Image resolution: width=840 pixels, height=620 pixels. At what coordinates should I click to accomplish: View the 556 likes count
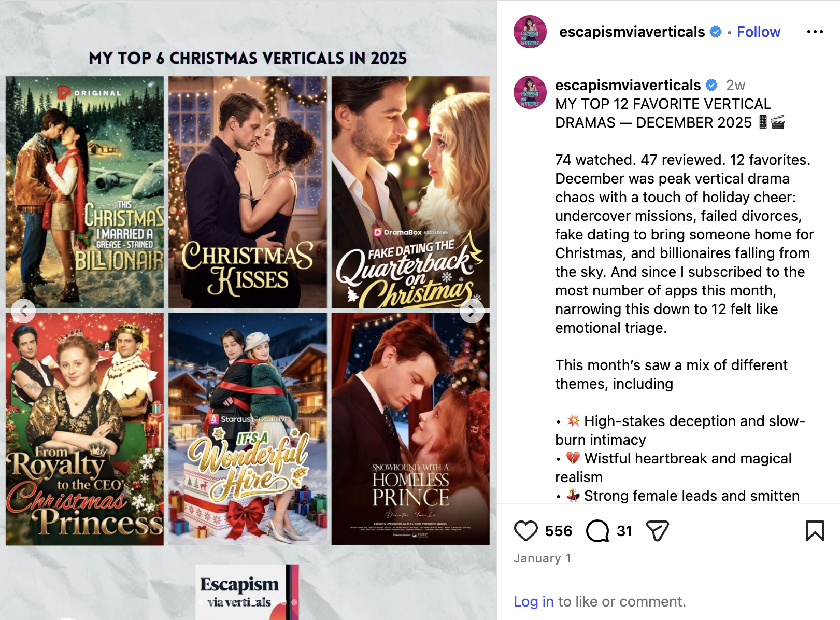[559, 531]
